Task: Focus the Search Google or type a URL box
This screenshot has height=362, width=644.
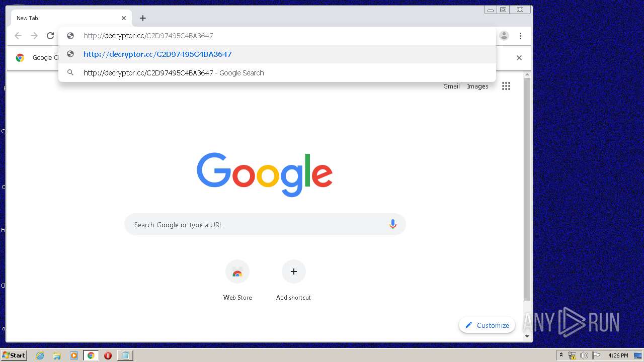Action: pos(265,225)
